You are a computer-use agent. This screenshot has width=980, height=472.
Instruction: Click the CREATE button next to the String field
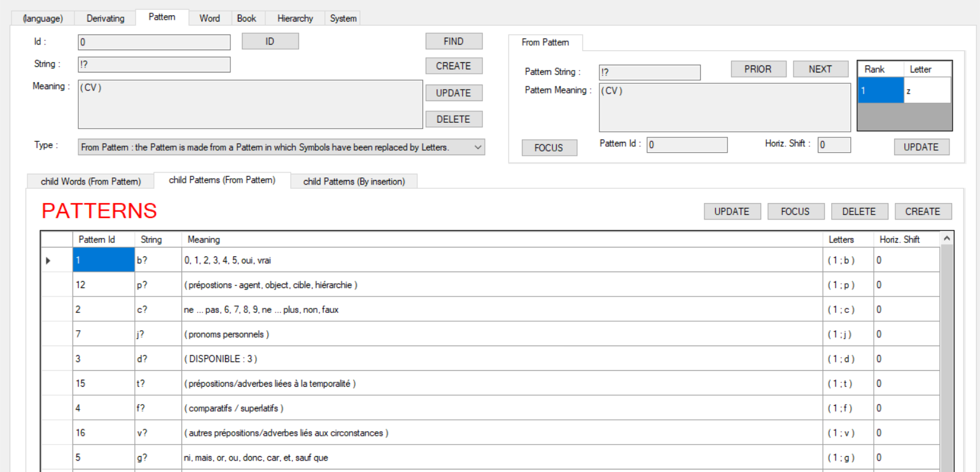453,66
